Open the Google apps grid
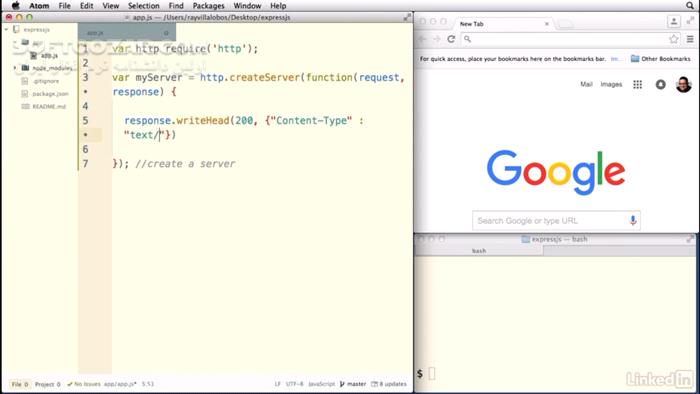This screenshot has width=700, height=394. [x=638, y=85]
